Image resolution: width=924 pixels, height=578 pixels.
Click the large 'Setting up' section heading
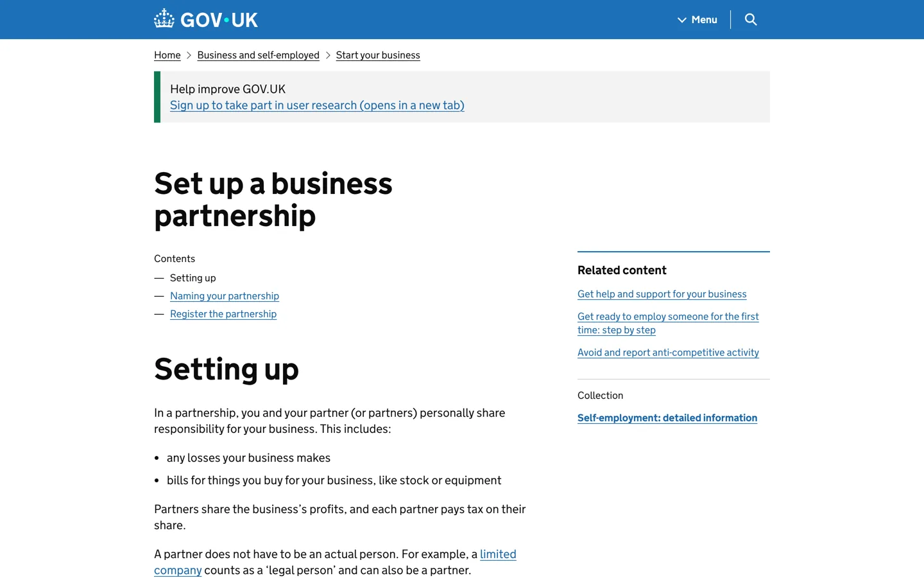point(227,369)
